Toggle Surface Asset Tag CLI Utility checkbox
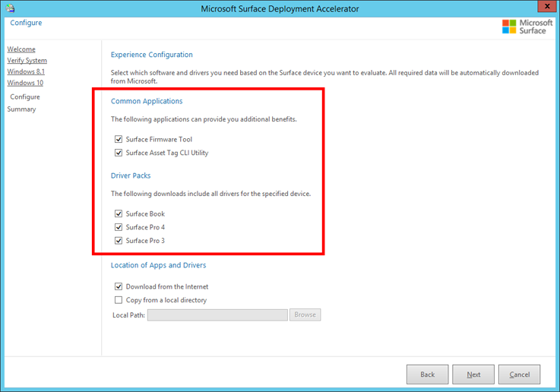Image resolution: width=560 pixels, height=392 pixels. point(119,153)
